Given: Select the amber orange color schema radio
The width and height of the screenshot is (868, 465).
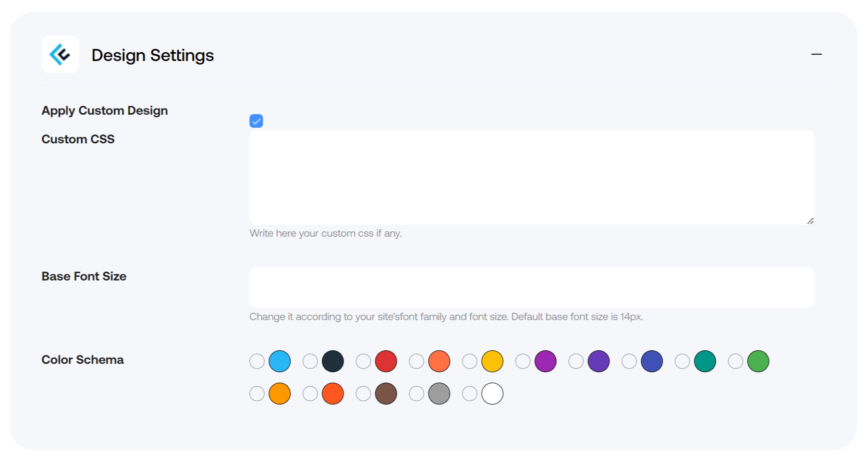Looking at the screenshot, I should point(257,394).
